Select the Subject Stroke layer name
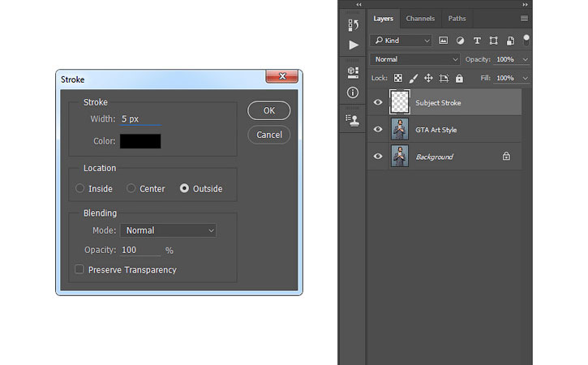588x365 pixels. [x=438, y=102]
